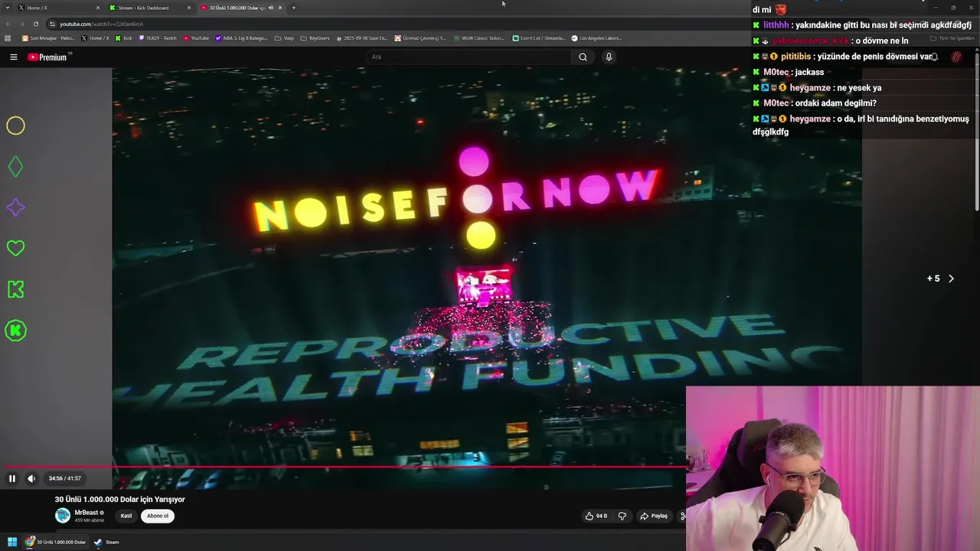Open the YouTube bookmark
This screenshot has width=980, height=551.
pyautogui.click(x=196, y=38)
